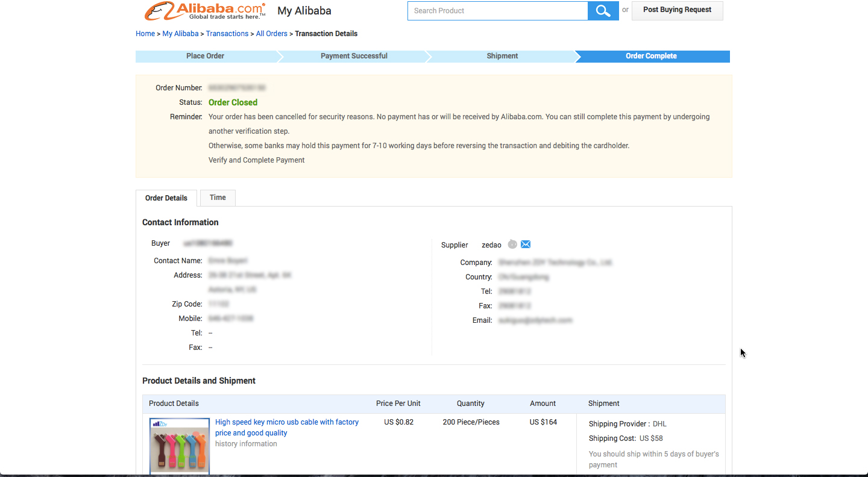Go to My Alibaba via breadcrumb

[180, 33]
